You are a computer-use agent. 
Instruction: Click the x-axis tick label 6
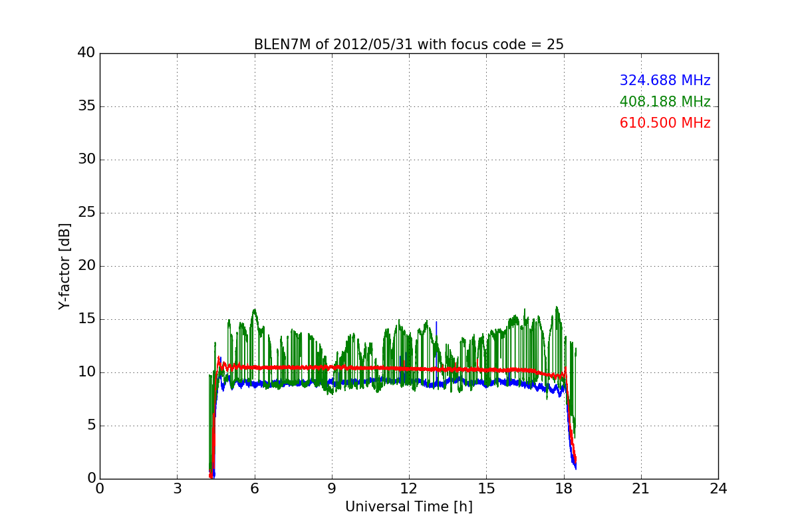click(x=254, y=489)
